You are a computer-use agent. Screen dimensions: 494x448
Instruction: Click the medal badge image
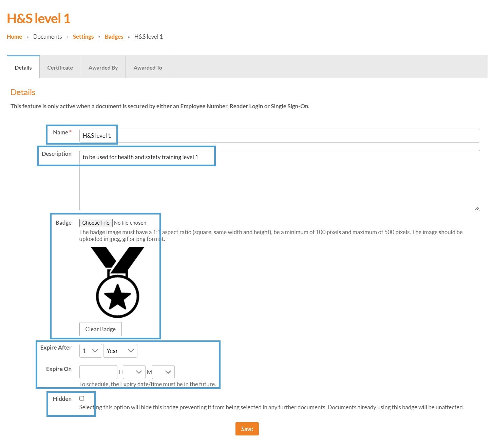pyautogui.click(x=117, y=282)
